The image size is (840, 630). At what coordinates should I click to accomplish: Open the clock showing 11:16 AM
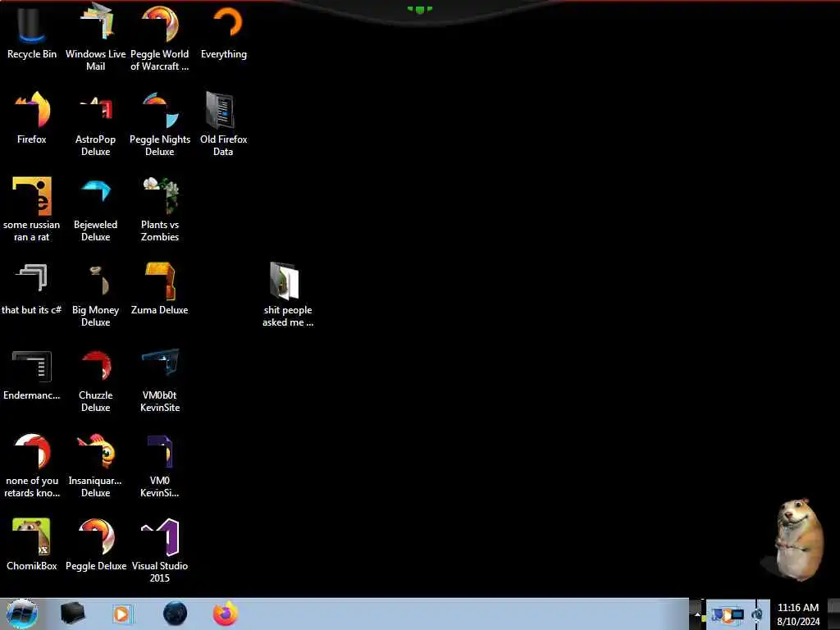tap(798, 614)
